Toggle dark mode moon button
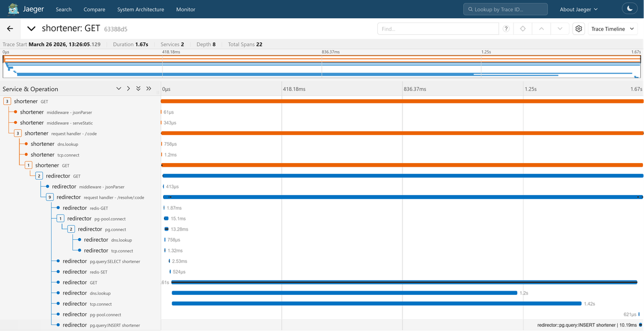Image resolution: width=644 pixels, height=333 pixels. [x=630, y=9]
